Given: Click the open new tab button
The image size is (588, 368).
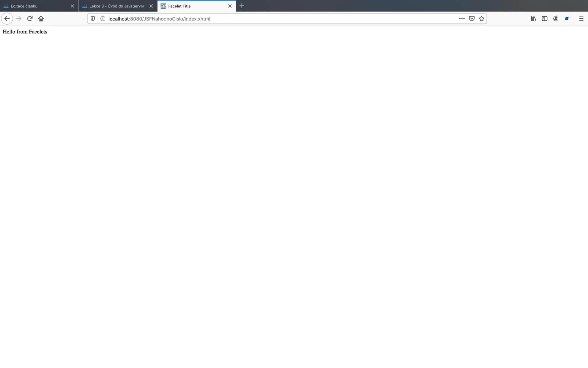Looking at the screenshot, I should pyautogui.click(x=242, y=6).
